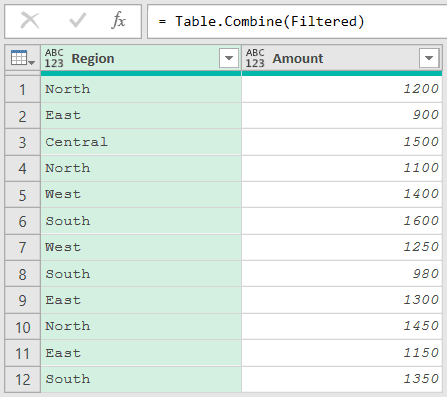
Task: Click the 1400 amount cell
Action: pos(342,195)
